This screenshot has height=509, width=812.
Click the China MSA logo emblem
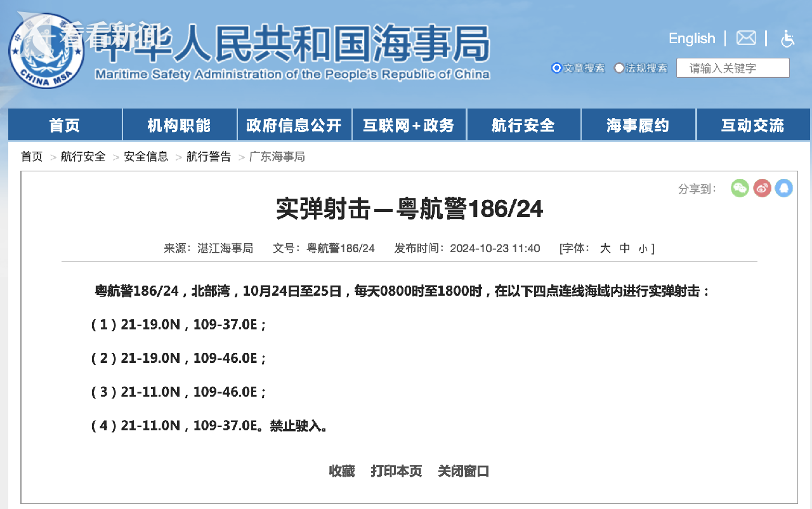pyautogui.click(x=46, y=51)
